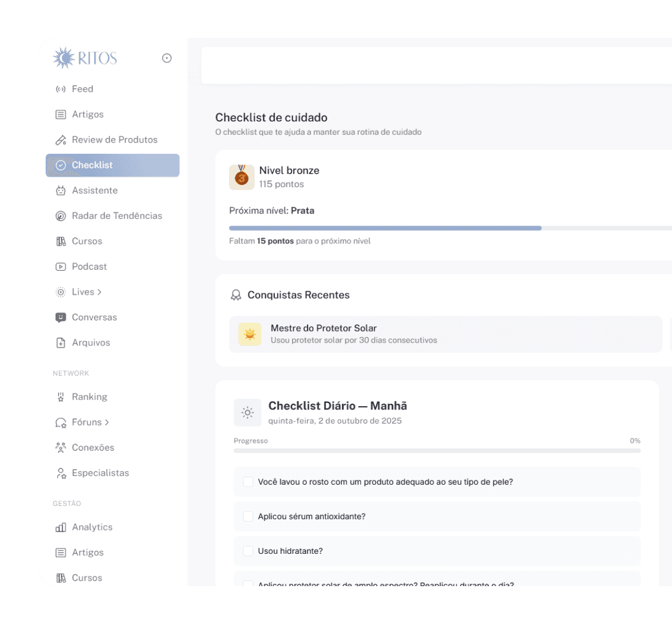Select the Podcast play icon

click(x=61, y=267)
